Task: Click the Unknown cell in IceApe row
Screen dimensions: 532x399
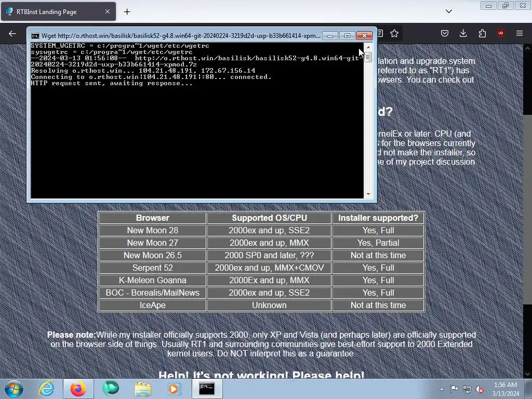Action: (x=269, y=305)
